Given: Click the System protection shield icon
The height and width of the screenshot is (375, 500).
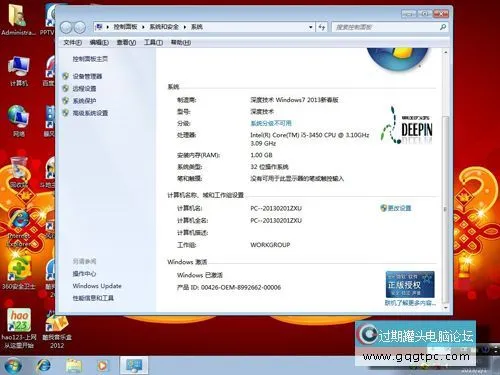Looking at the screenshot, I should click(x=66, y=101).
